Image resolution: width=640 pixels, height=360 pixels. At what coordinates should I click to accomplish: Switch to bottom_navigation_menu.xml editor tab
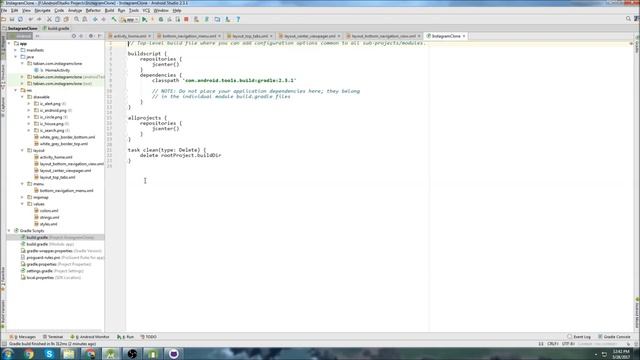(189, 36)
